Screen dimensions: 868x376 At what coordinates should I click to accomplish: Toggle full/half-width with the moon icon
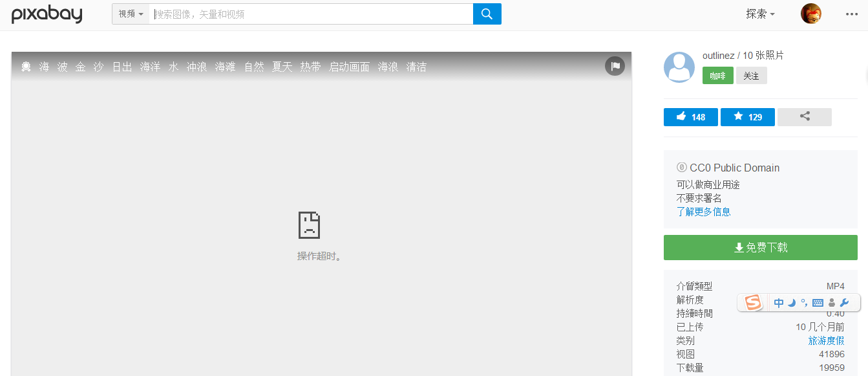tap(791, 302)
